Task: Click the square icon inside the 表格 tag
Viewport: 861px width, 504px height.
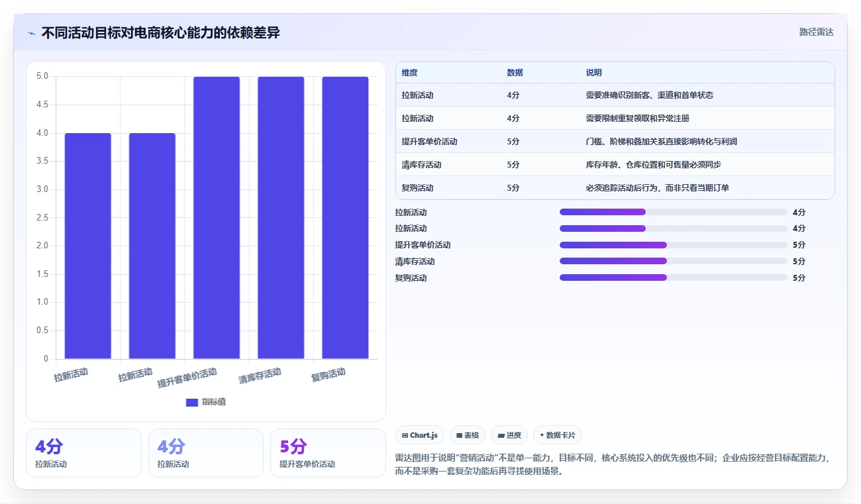Action: pyautogui.click(x=459, y=435)
